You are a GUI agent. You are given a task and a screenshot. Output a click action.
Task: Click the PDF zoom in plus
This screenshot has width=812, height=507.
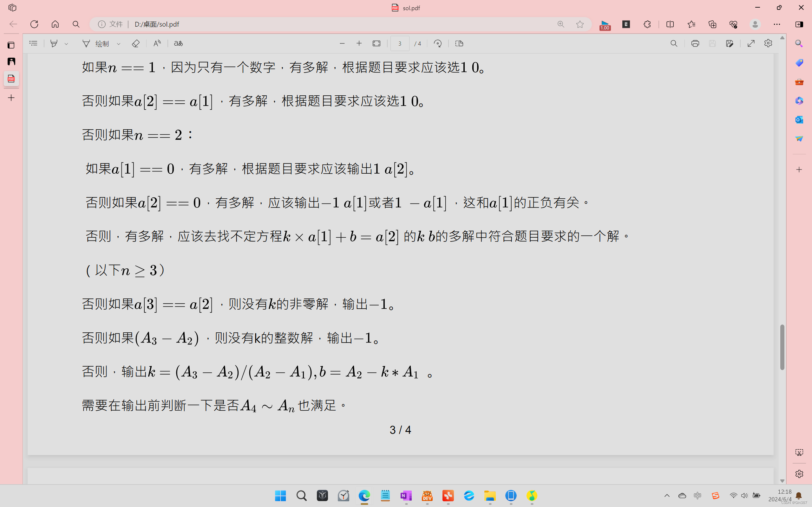(x=359, y=44)
